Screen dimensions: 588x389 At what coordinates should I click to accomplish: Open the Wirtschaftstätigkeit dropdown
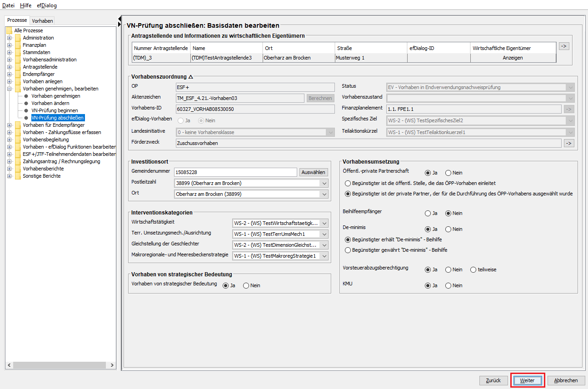(x=324, y=223)
